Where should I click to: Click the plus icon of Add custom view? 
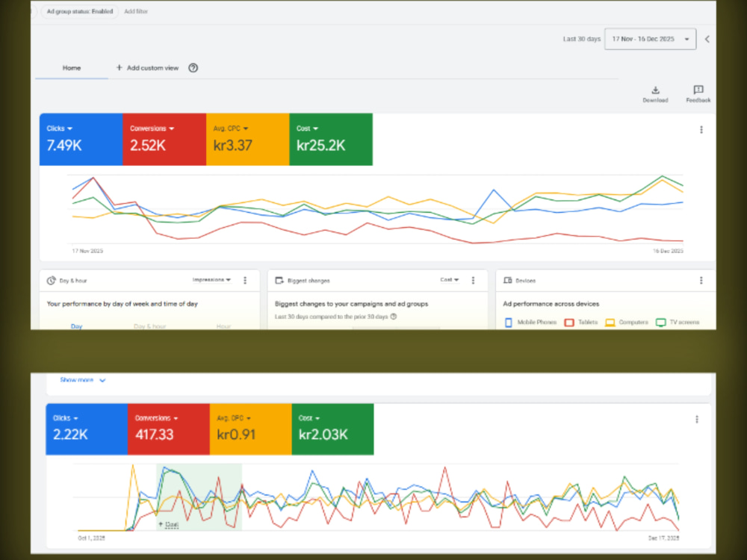coord(119,68)
